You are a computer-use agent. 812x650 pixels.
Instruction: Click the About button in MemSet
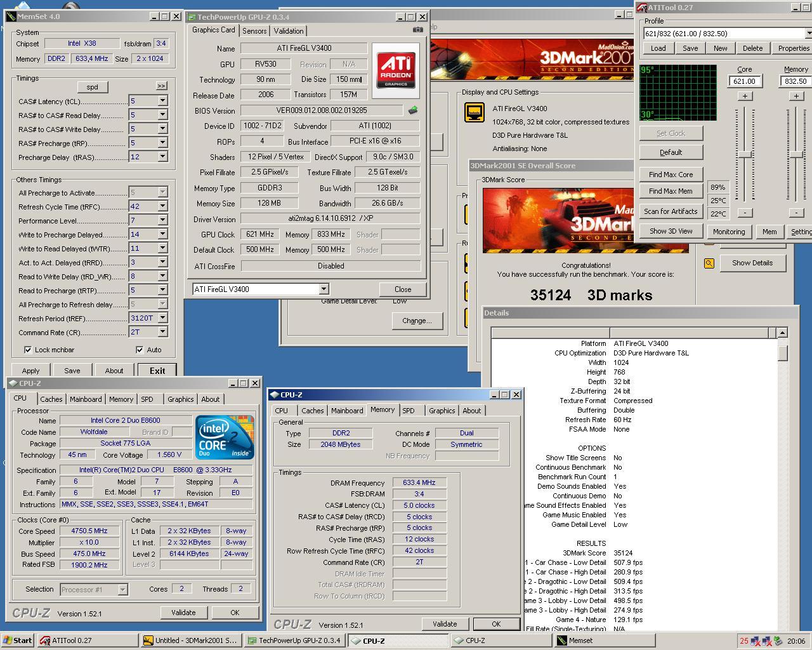tap(114, 371)
